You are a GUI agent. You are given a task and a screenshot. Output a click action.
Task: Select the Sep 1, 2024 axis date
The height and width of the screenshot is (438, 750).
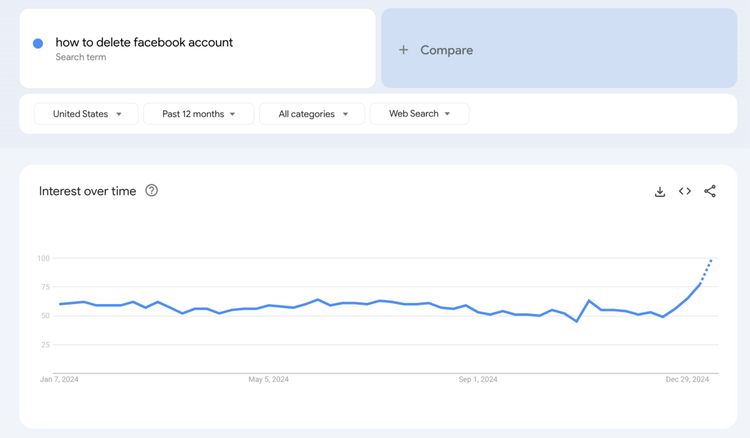(478, 380)
